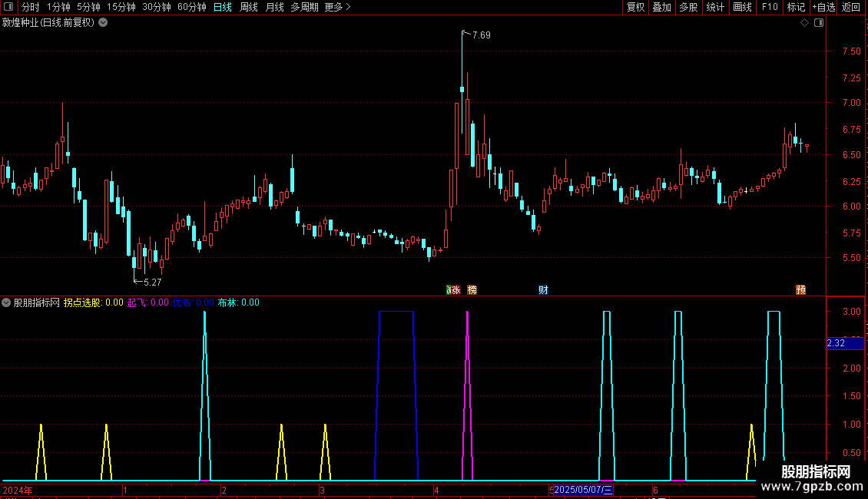Switch to 60分钟 period

coord(192,7)
